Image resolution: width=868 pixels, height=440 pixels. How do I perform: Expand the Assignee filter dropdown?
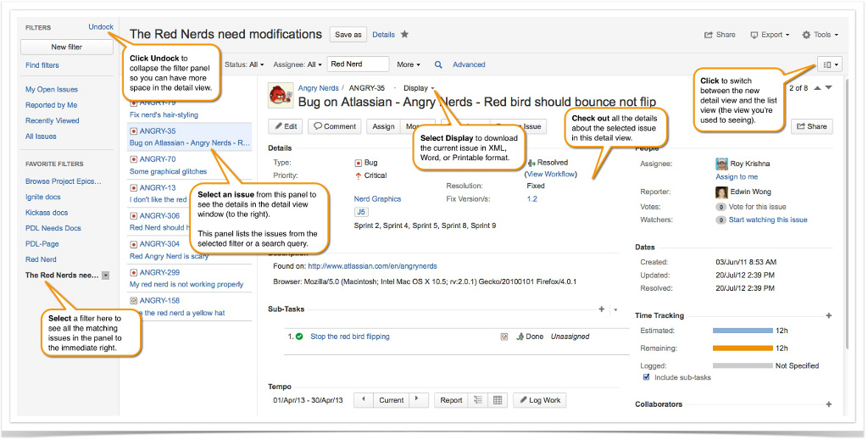click(x=297, y=64)
